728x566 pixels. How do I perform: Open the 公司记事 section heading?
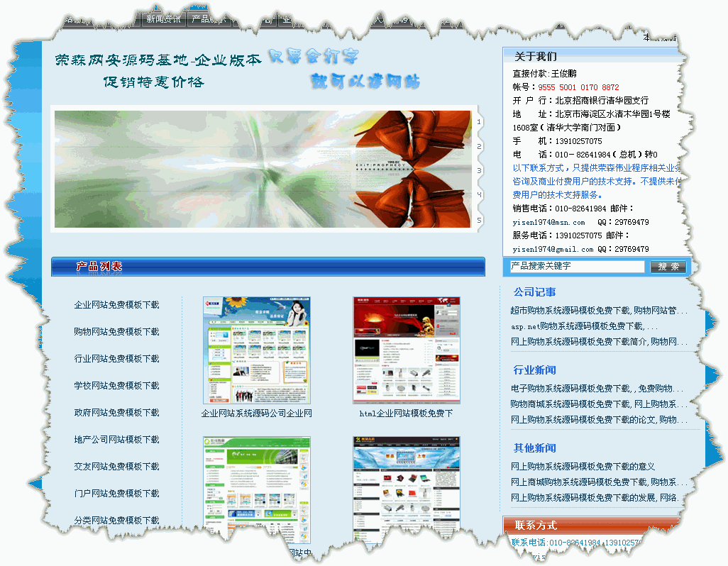(x=534, y=292)
